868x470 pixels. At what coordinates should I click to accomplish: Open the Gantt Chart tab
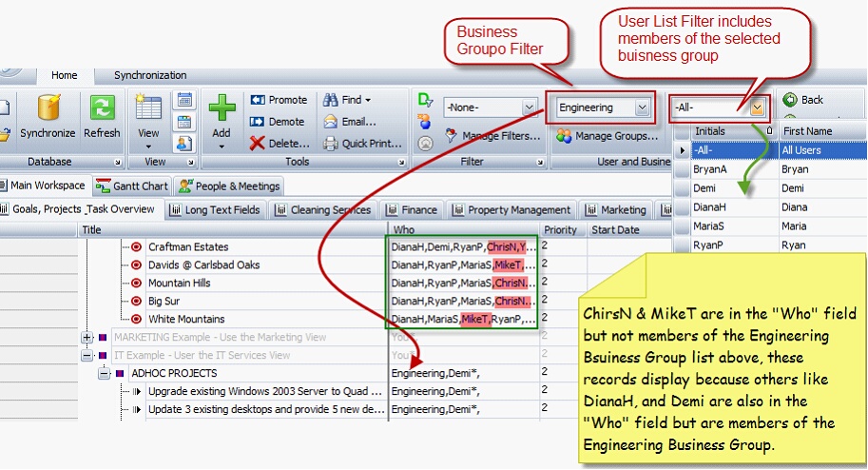point(132,186)
